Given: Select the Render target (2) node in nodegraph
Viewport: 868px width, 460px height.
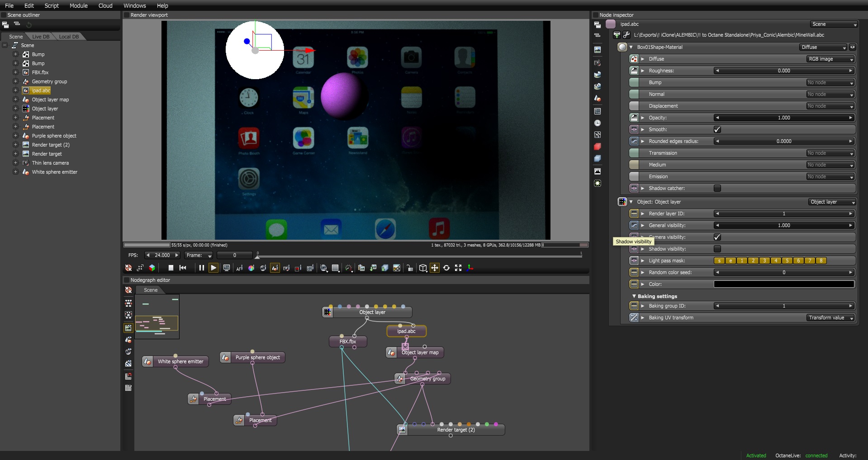Looking at the screenshot, I should [451, 430].
